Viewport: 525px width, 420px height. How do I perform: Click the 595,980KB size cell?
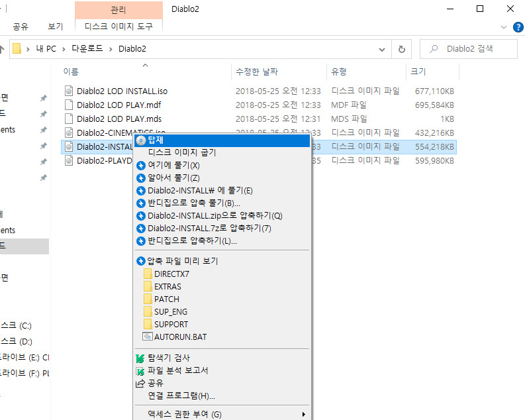click(x=434, y=161)
